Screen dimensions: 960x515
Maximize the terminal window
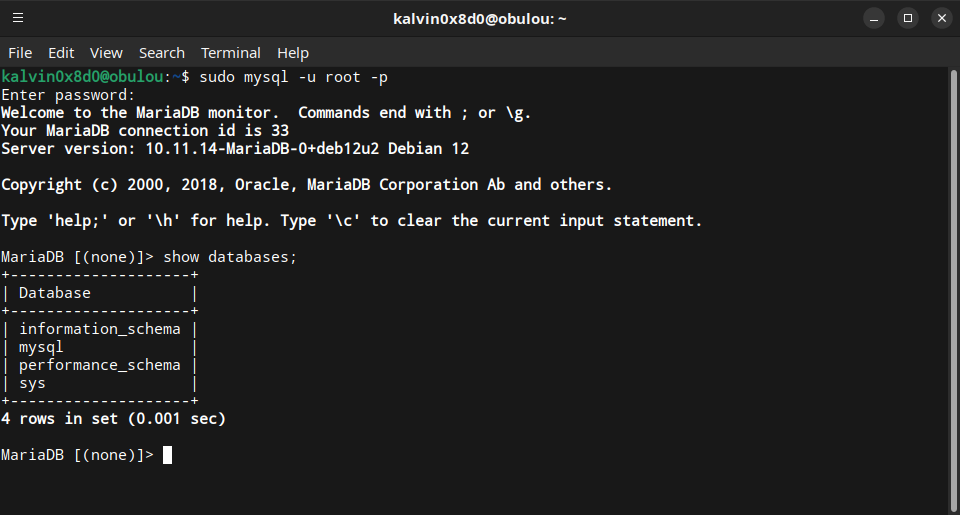(x=907, y=18)
